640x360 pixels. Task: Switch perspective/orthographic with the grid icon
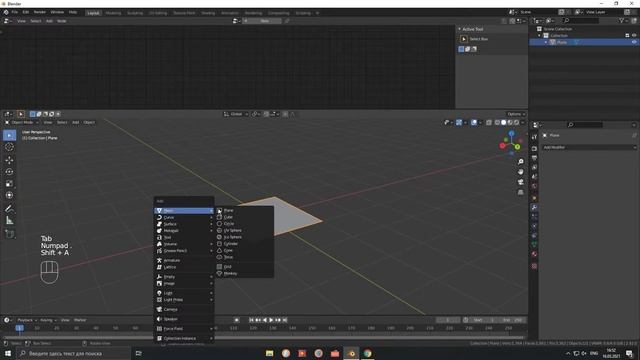[520, 192]
